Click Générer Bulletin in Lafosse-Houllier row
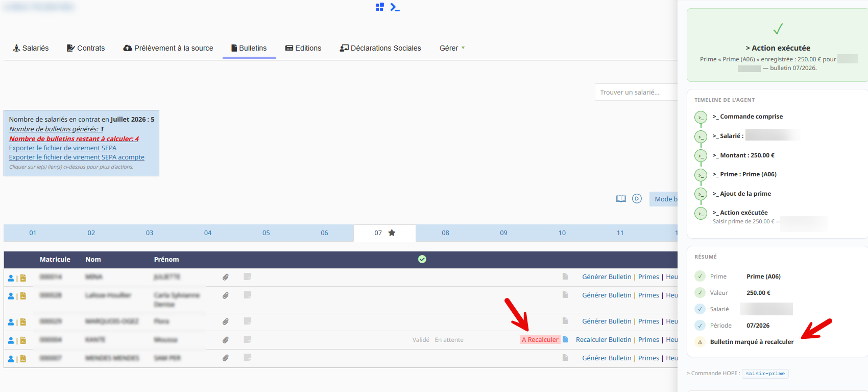The width and height of the screenshot is (868, 392). 607,295
